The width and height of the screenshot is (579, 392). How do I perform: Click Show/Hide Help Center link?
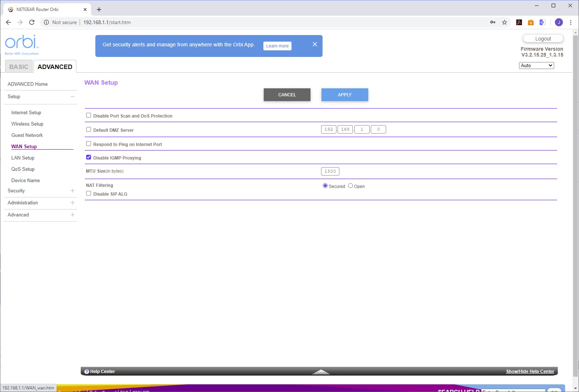[530, 372]
